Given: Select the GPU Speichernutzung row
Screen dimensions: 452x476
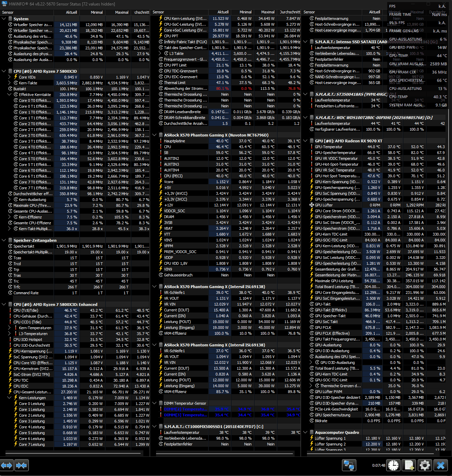Looking at the screenshot, I should click(374, 415).
